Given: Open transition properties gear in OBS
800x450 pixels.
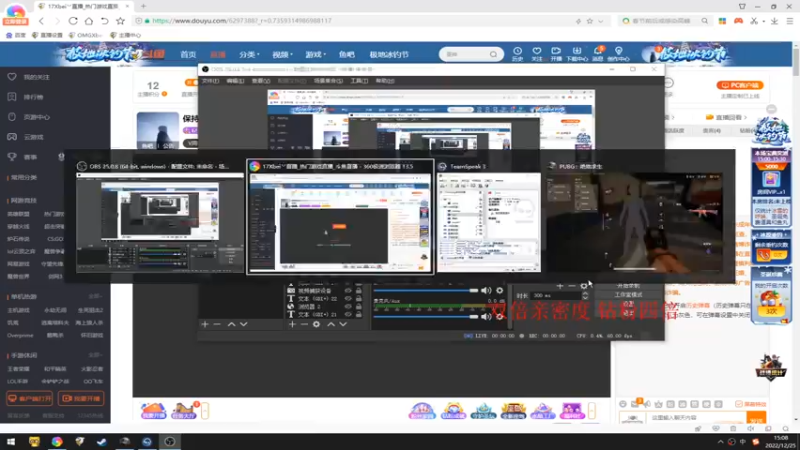Looking at the screenshot, I should tap(584, 286).
